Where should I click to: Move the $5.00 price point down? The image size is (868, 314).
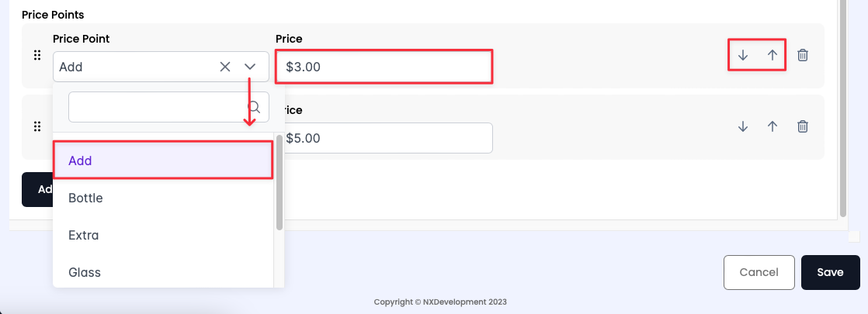pos(743,126)
